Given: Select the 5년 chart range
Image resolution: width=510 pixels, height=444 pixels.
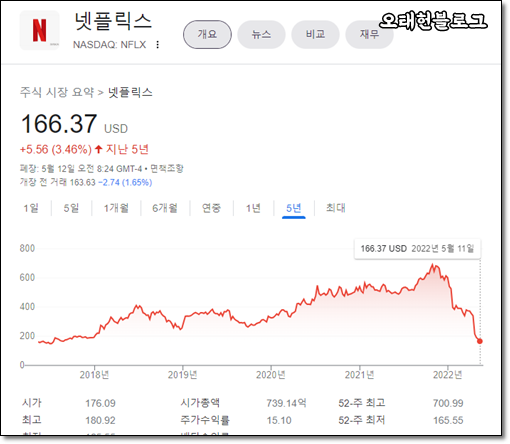Looking at the screenshot, I should (294, 208).
